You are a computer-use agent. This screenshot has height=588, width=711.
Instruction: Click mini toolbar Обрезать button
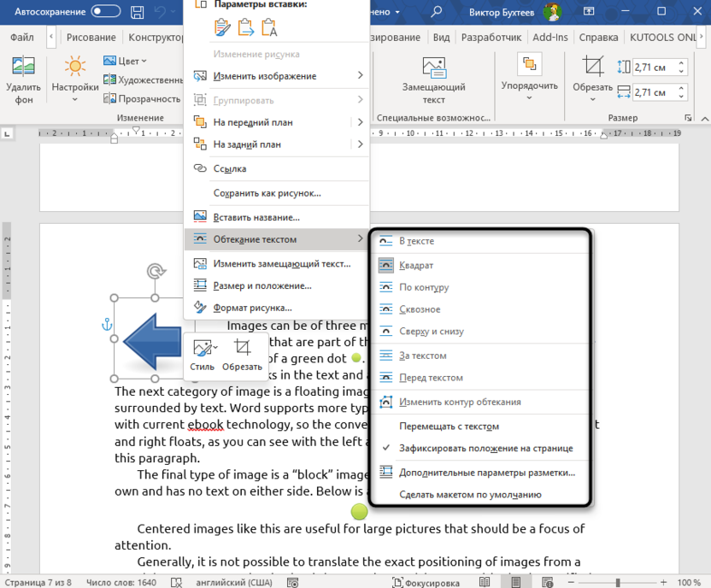click(x=242, y=355)
